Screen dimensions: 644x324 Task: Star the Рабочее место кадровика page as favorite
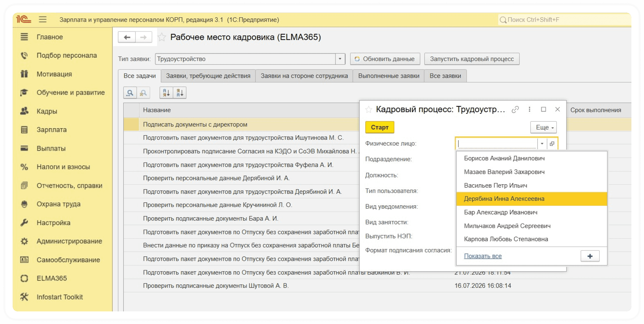click(x=162, y=37)
